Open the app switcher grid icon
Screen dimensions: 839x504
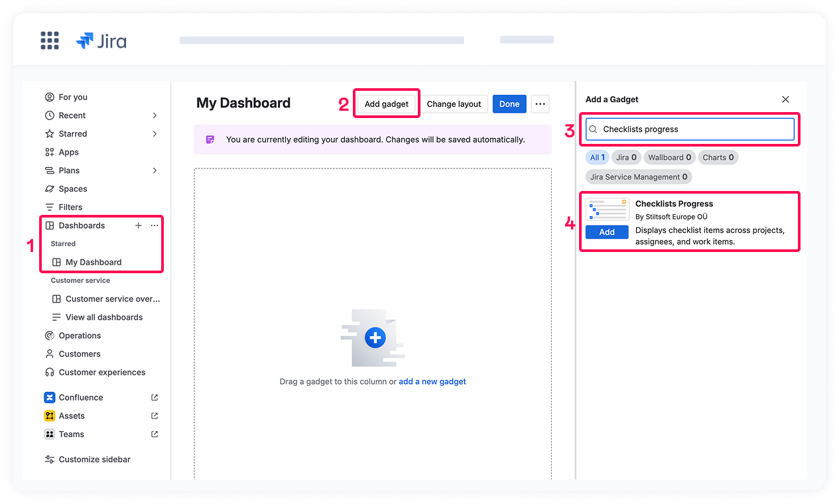click(x=50, y=40)
